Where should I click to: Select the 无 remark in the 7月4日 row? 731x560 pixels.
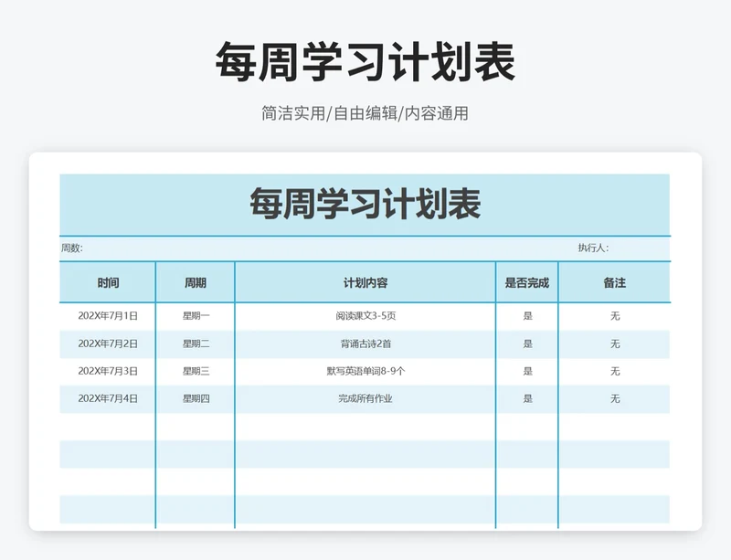coord(615,398)
